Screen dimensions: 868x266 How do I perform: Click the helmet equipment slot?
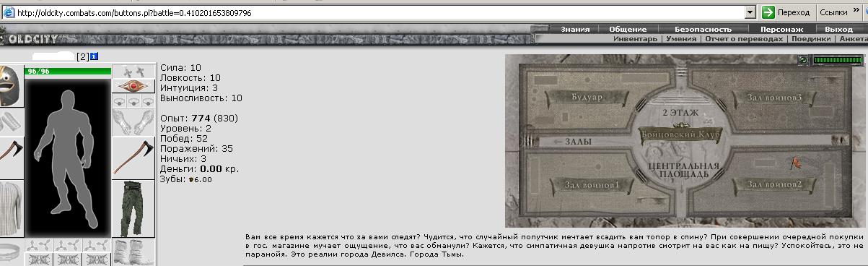pos(12,85)
